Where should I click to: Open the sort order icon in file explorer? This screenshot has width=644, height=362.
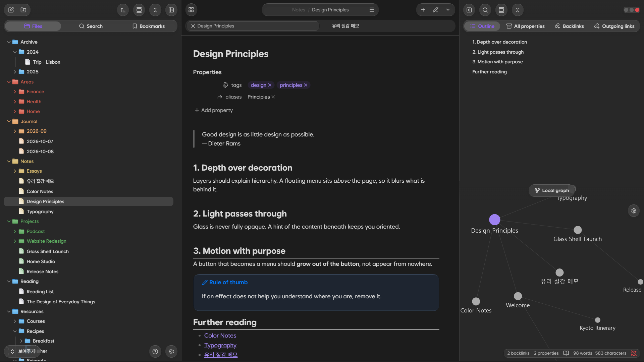(x=123, y=10)
